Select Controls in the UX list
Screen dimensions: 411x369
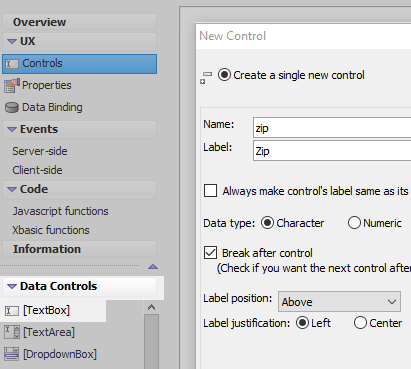coord(79,64)
